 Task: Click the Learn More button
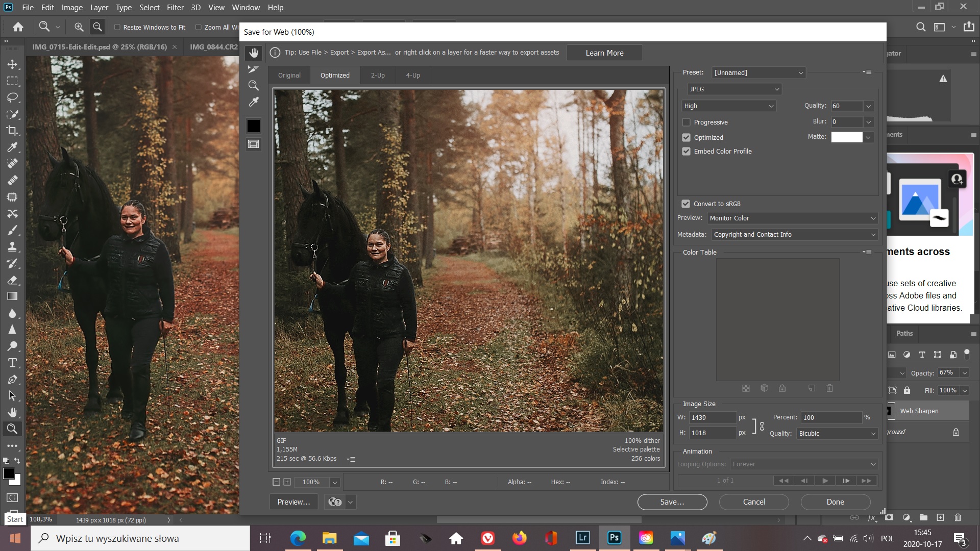coord(604,53)
